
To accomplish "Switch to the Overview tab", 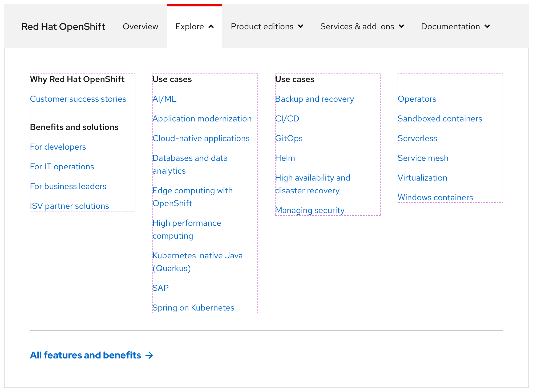I will 140,26.
